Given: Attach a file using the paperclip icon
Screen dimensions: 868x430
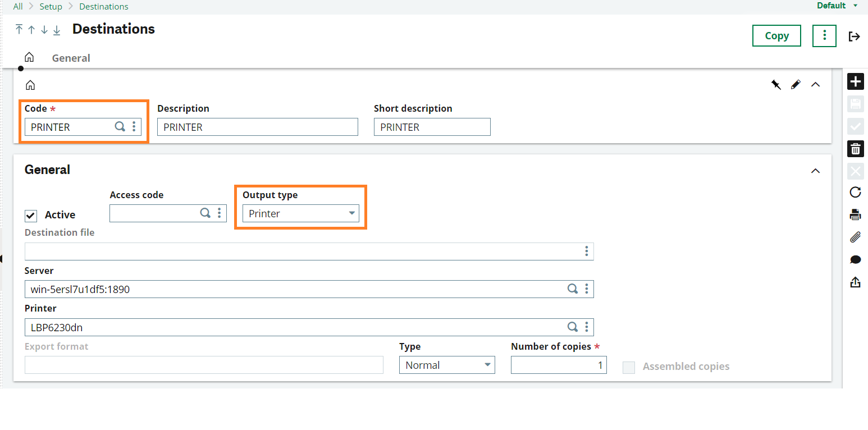Looking at the screenshot, I should pos(855,237).
